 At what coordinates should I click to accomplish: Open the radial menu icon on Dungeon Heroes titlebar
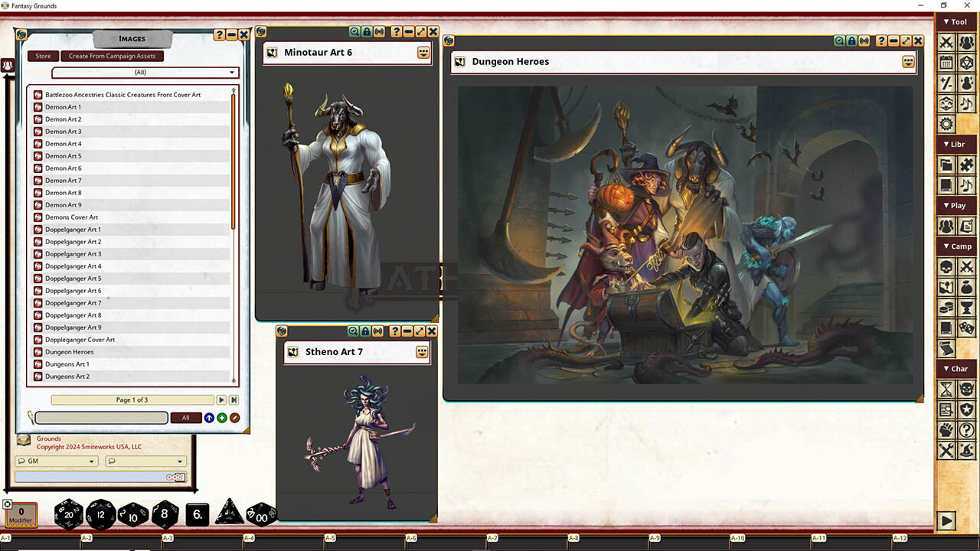[908, 62]
